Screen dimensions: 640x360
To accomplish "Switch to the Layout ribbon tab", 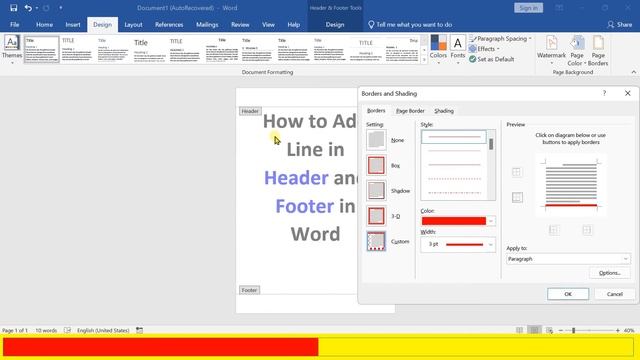I will [133, 24].
